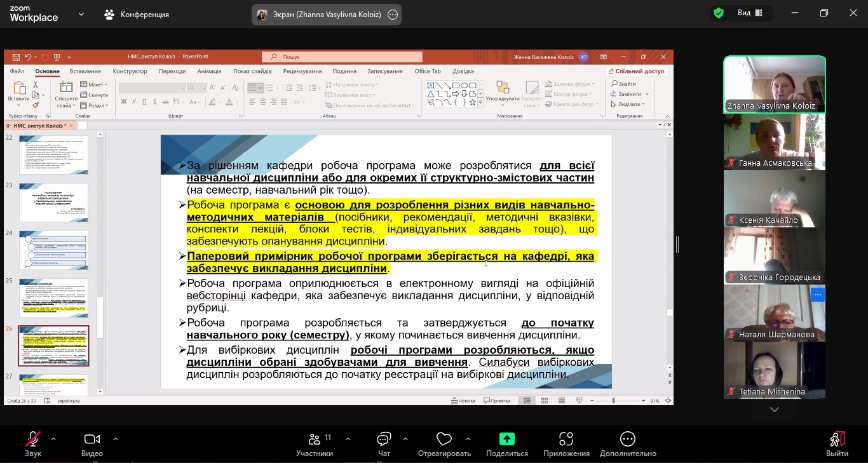Switch to Reading view icon

562,401
